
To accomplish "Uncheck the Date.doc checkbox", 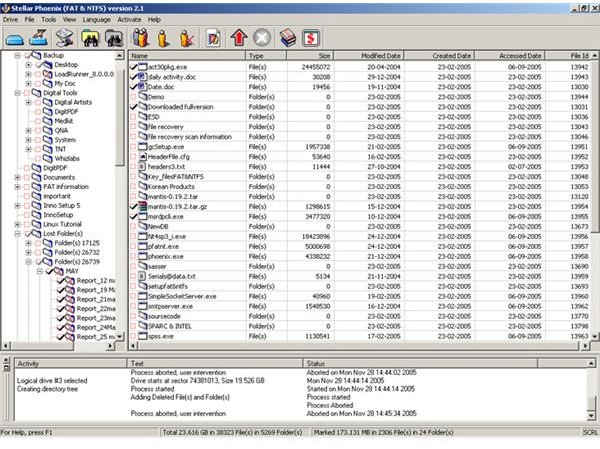I will click(133, 87).
